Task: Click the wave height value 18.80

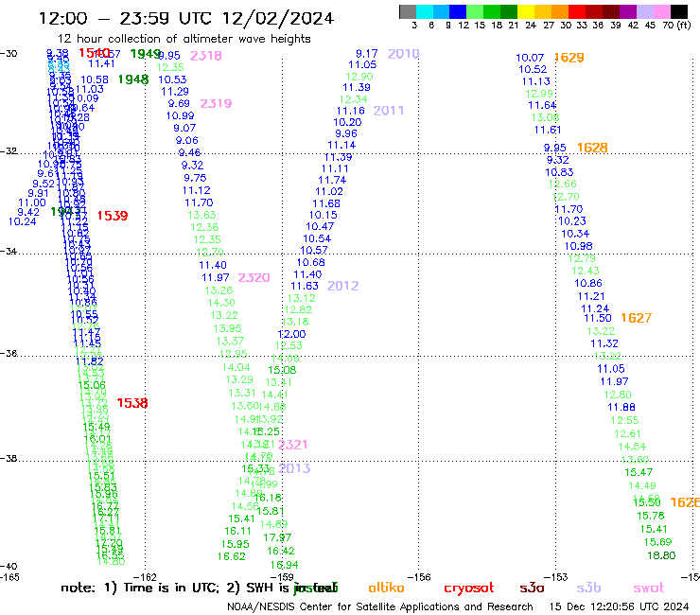Action: [661, 555]
